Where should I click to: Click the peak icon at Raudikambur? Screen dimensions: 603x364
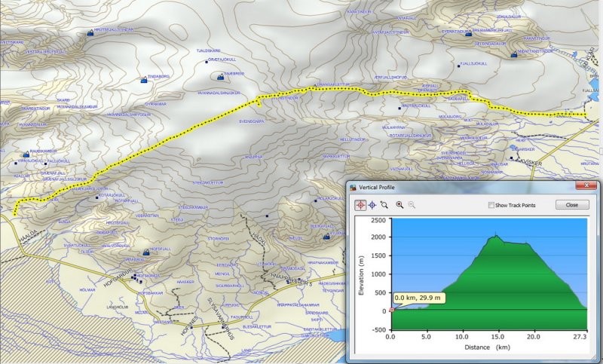26,154
